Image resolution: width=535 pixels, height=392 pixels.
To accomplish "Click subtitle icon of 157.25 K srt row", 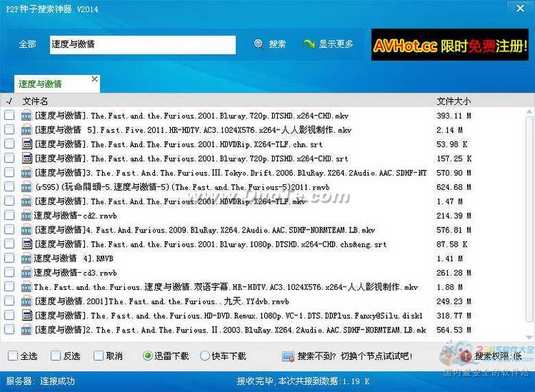I will (27, 158).
